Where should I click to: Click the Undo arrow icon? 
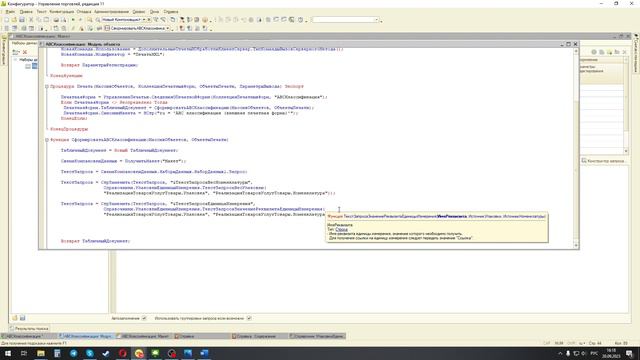tap(73, 20)
